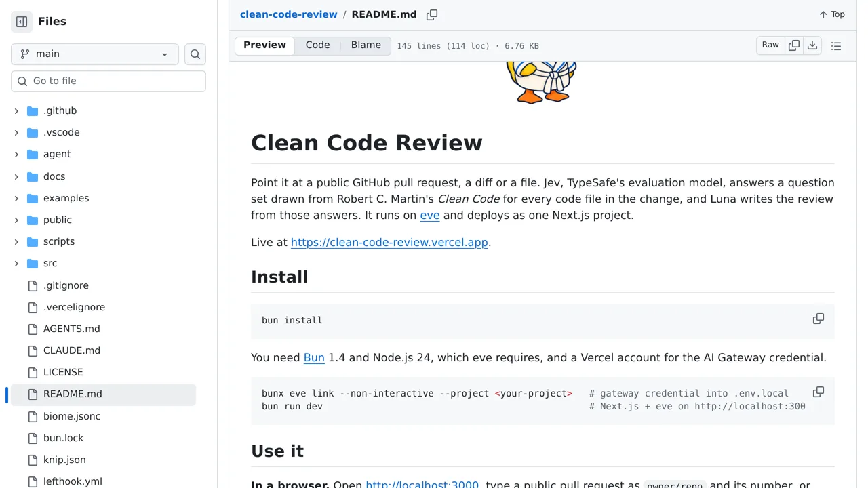Open the Raw file view
This screenshot has width=868, height=488.
(x=770, y=45)
